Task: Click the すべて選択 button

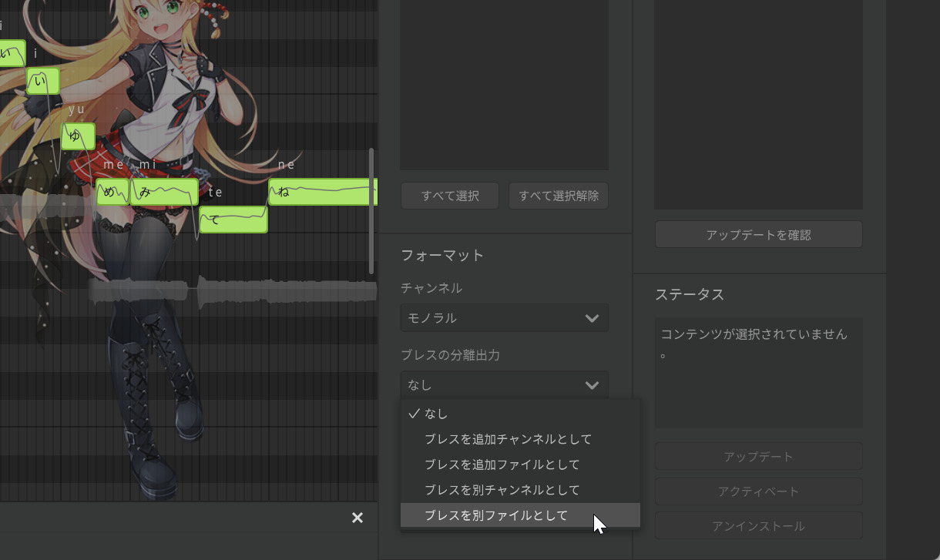Action: tap(450, 196)
